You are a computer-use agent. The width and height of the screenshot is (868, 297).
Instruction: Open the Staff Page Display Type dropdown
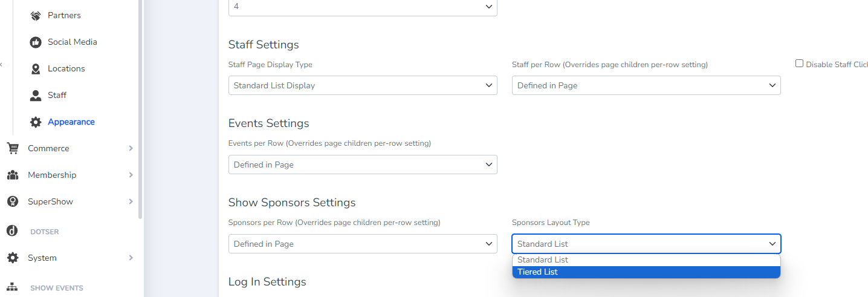pyautogui.click(x=363, y=85)
